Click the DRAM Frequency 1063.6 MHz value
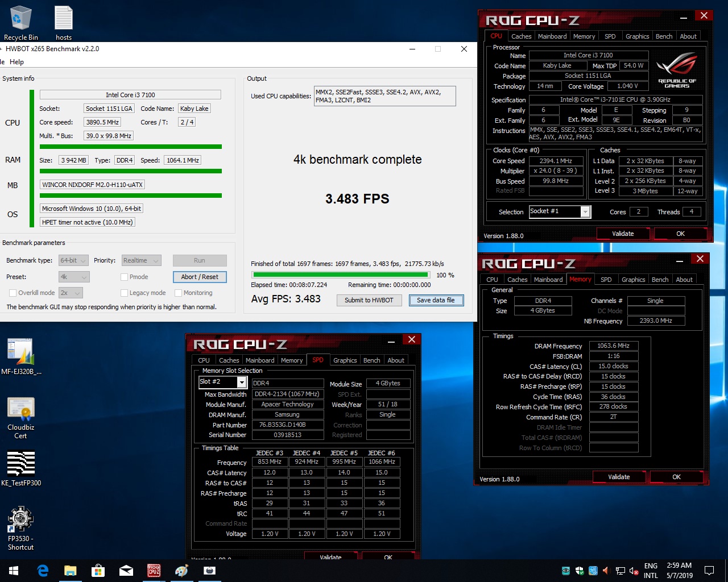 pos(614,346)
